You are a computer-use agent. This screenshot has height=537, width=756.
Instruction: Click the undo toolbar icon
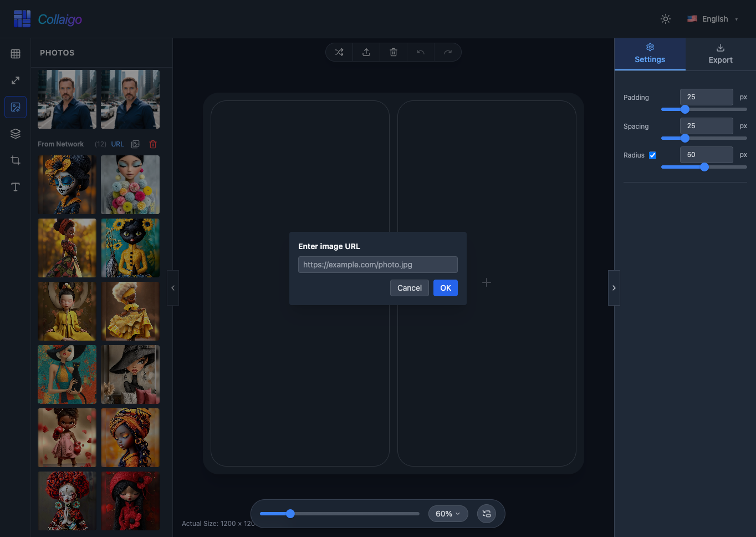[421, 52]
